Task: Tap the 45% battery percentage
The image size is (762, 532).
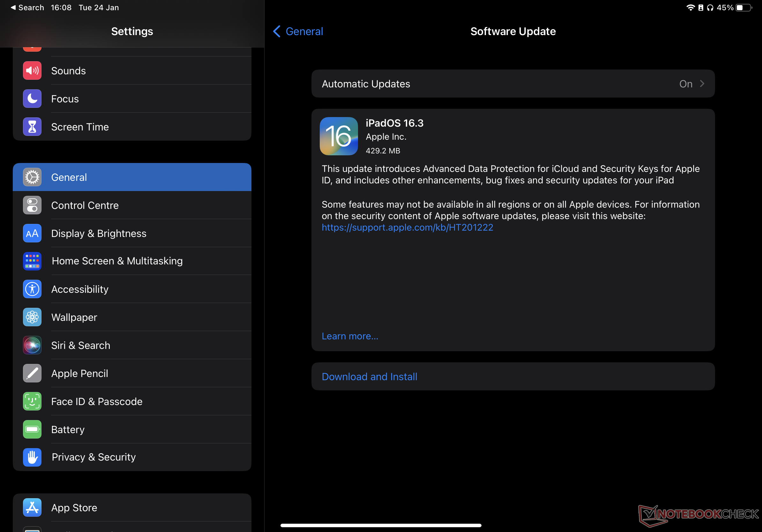Action: tap(725, 8)
